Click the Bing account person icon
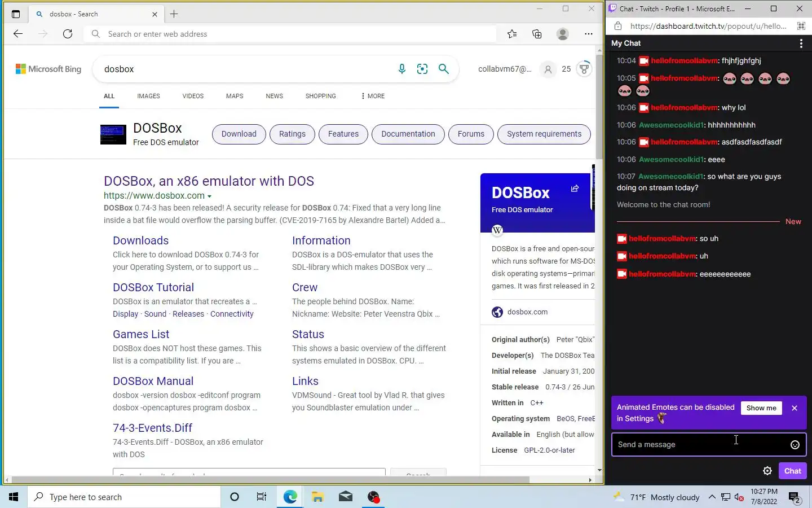The image size is (812, 508). pyautogui.click(x=548, y=69)
